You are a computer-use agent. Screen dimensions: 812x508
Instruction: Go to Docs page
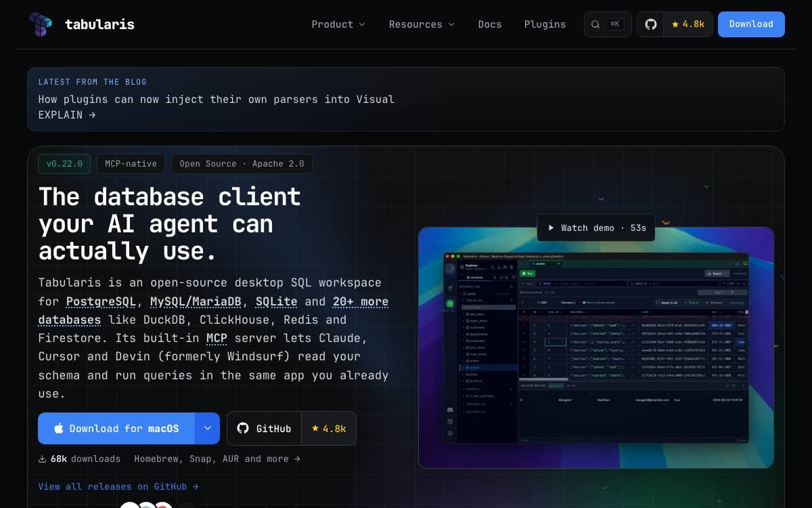pyautogui.click(x=490, y=24)
